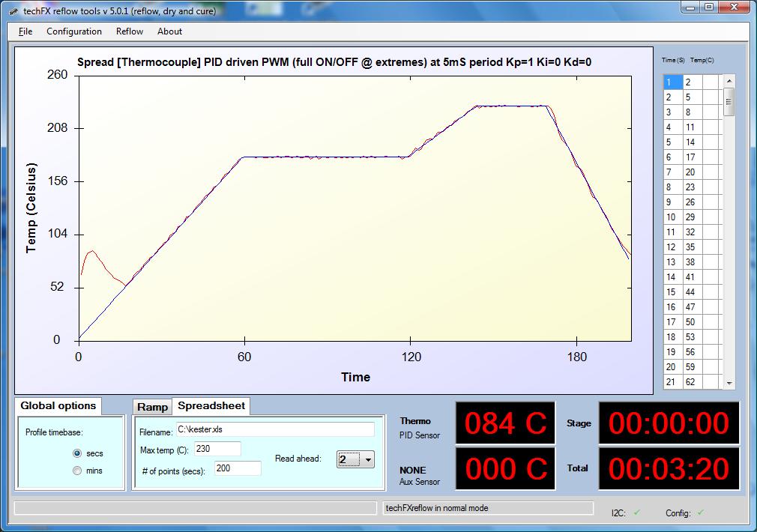The height and width of the screenshot is (532, 757).
Task: Click the scroll down arrow of data table
Action: click(729, 383)
